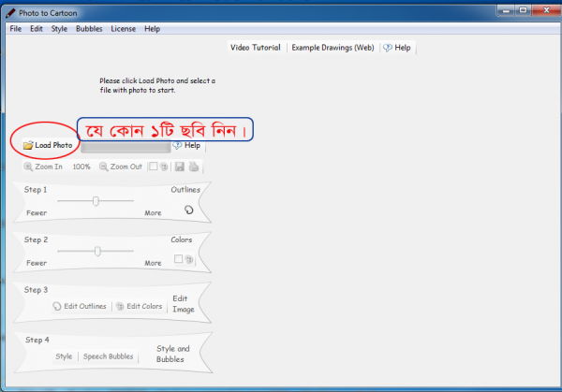The height and width of the screenshot is (392, 562).
Task: Click the Step 1 Outlines slider handle
Action: 96,201
